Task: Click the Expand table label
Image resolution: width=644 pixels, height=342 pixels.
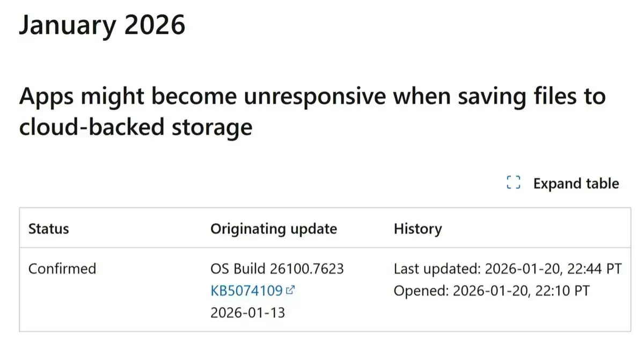Action: (x=576, y=183)
